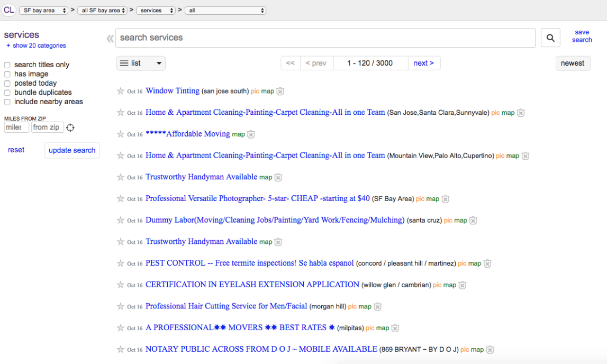The image size is (607, 364).
Task: Hide the NOTARY PUBLIC listing
Action: click(490, 350)
